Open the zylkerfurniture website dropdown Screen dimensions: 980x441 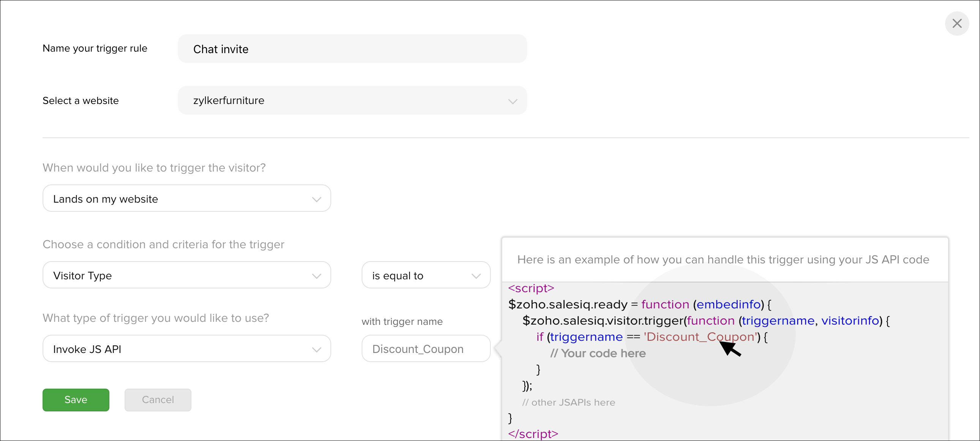click(352, 100)
